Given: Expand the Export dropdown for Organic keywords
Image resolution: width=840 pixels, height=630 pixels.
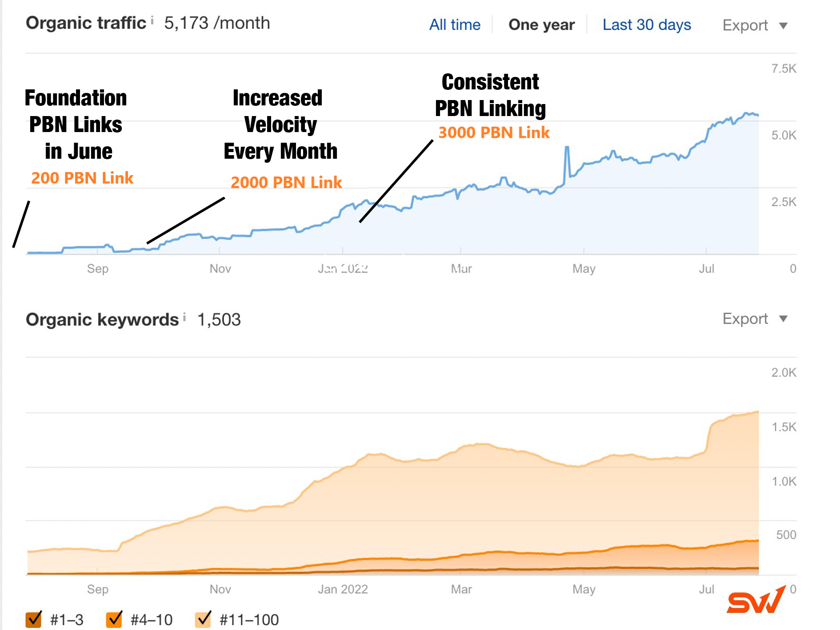Looking at the screenshot, I should tap(755, 319).
